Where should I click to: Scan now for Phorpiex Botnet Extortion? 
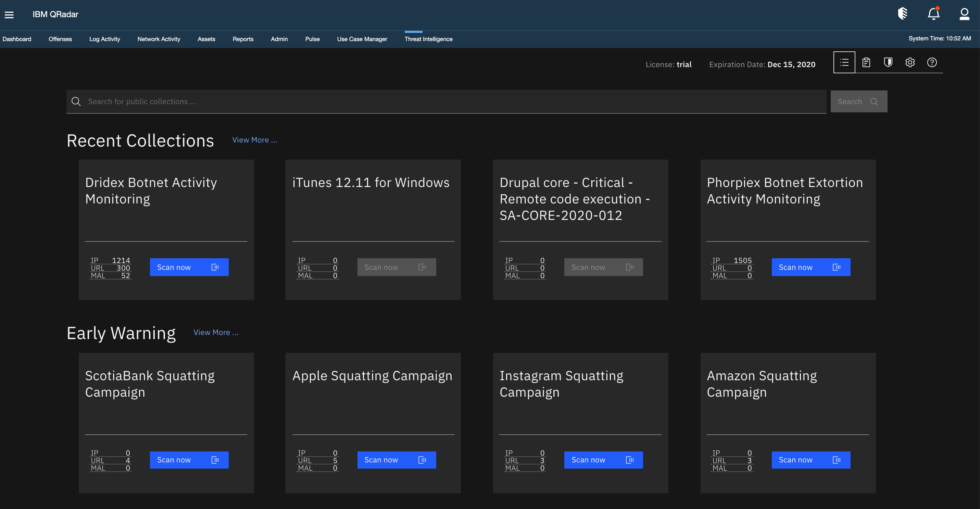tap(811, 268)
